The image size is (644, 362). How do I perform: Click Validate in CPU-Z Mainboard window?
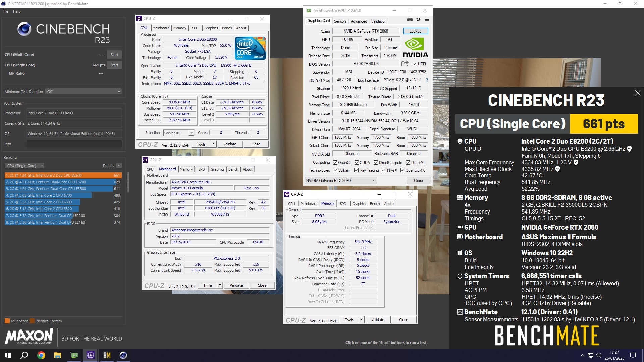(x=236, y=285)
